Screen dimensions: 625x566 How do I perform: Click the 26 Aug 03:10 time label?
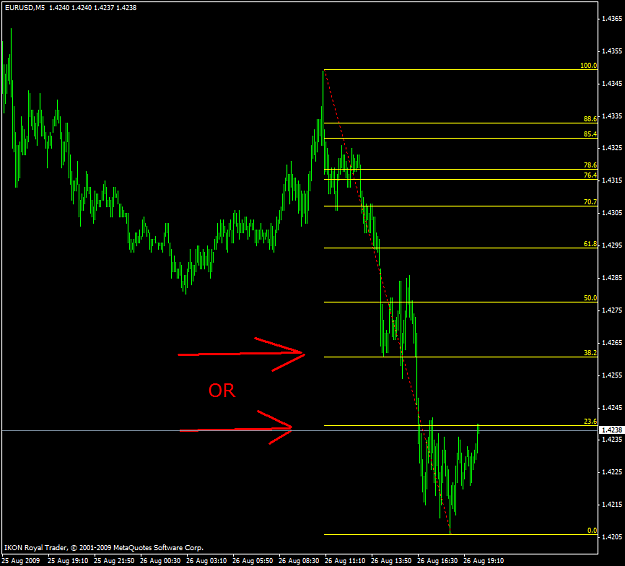(206, 561)
